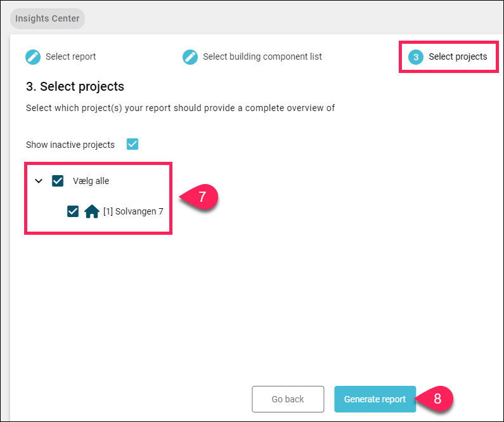This screenshot has height=422, width=504.
Task: Click the Generate report button
Action: tap(375, 399)
